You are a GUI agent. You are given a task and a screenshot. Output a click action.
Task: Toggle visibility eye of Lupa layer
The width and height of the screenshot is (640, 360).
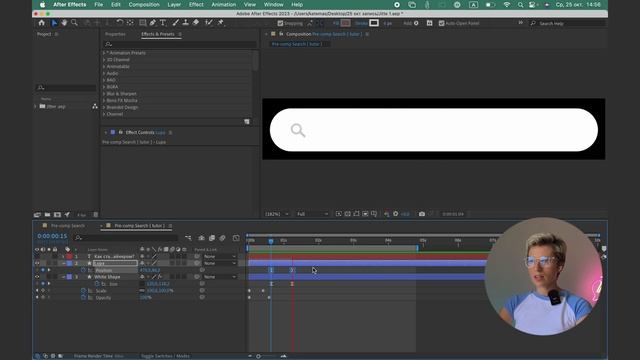37,263
